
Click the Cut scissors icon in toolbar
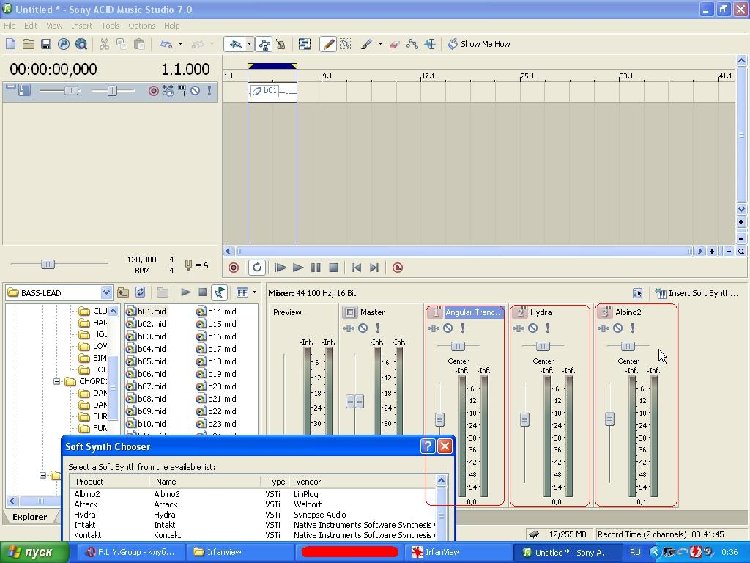[104, 44]
